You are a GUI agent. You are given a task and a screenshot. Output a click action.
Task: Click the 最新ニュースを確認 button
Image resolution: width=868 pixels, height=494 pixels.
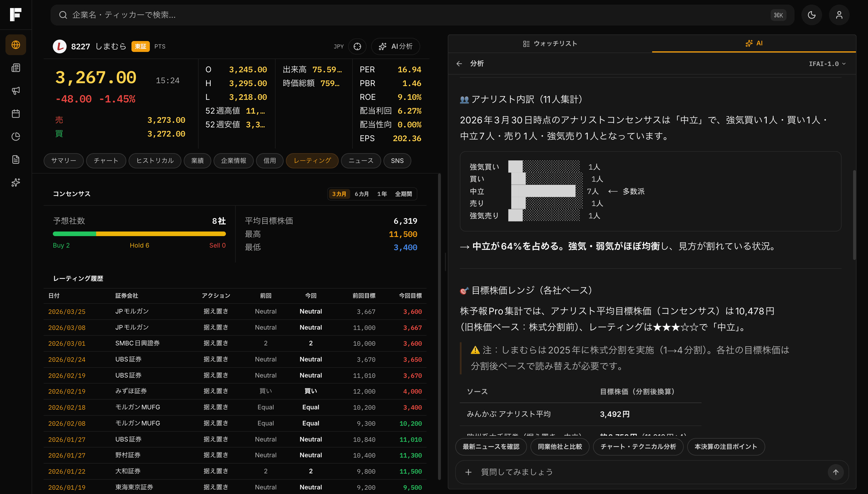tap(491, 447)
